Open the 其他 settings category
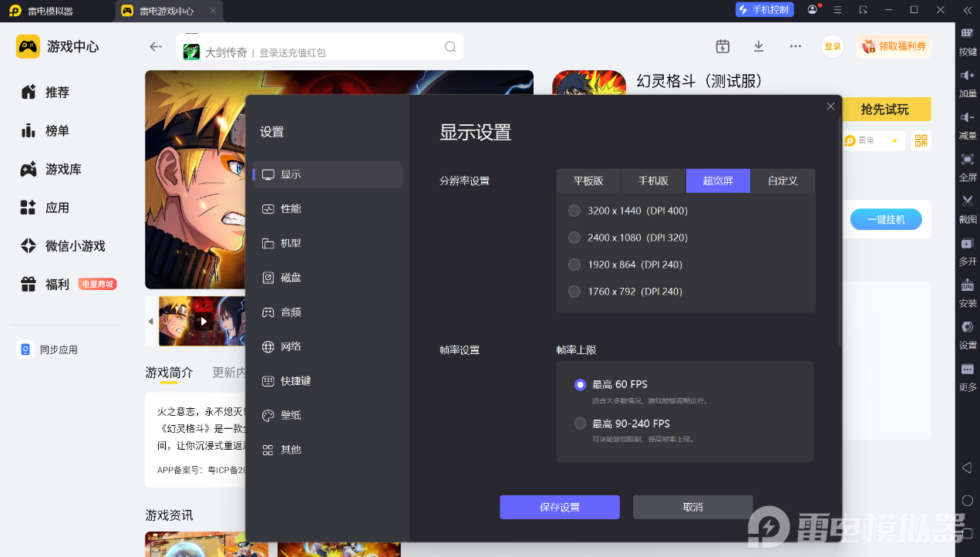The image size is (980, 557). point(327,449)
